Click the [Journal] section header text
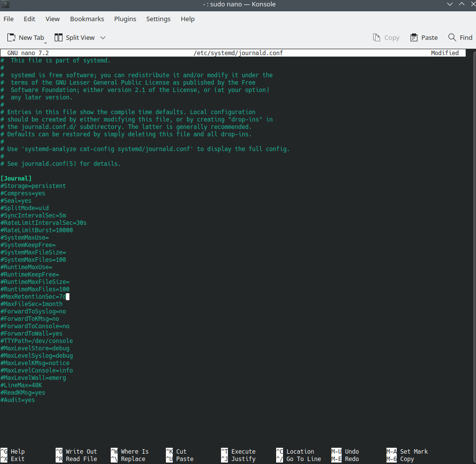 16,179
